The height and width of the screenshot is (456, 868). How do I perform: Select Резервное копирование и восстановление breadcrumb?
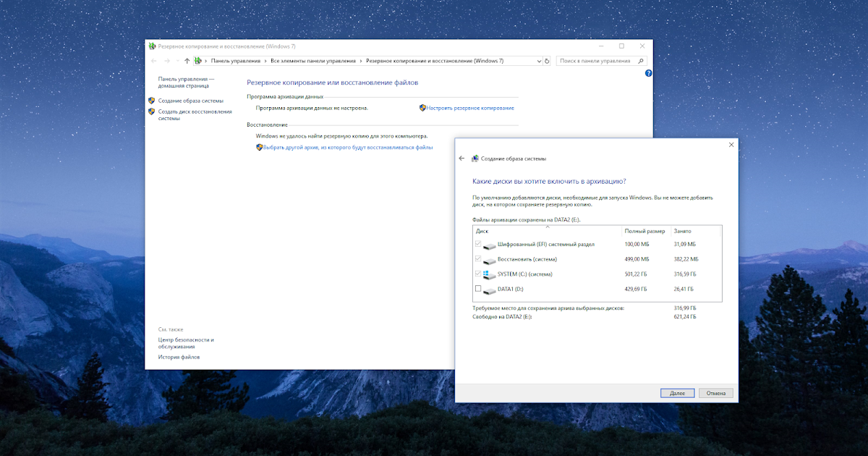435,61
